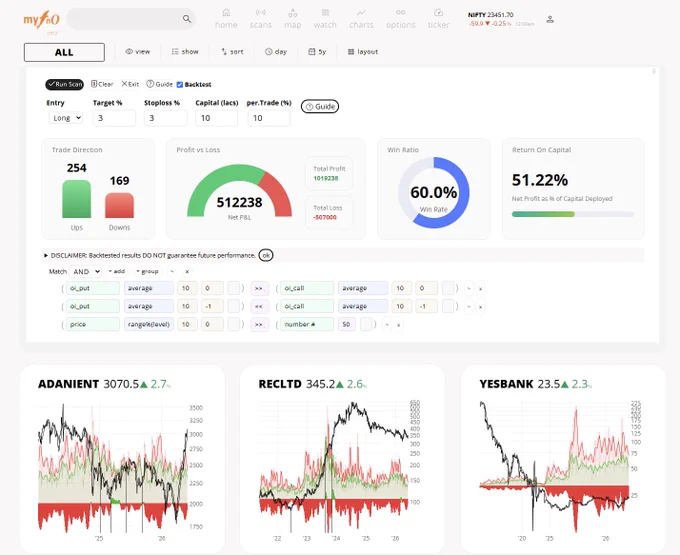
Task: Open the Entry Long dropdown
Action: click(65, 118)
